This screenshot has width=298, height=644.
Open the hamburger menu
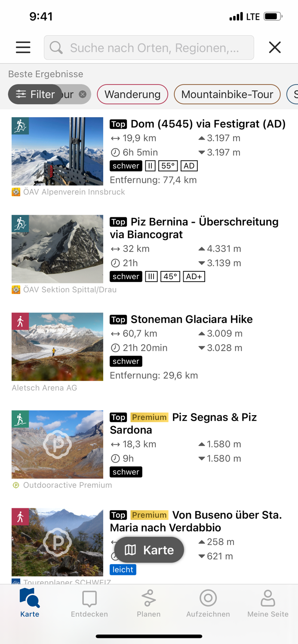[23, 47]
